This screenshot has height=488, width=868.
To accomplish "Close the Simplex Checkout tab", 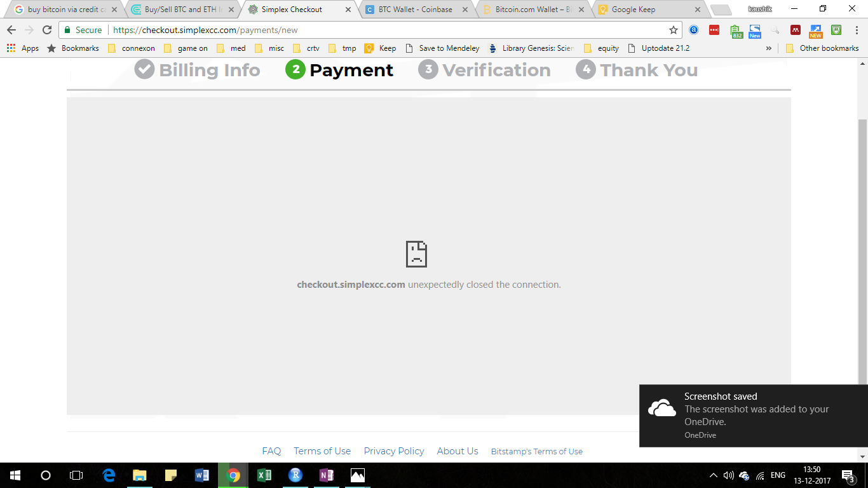I will click(x=348, y=10).
